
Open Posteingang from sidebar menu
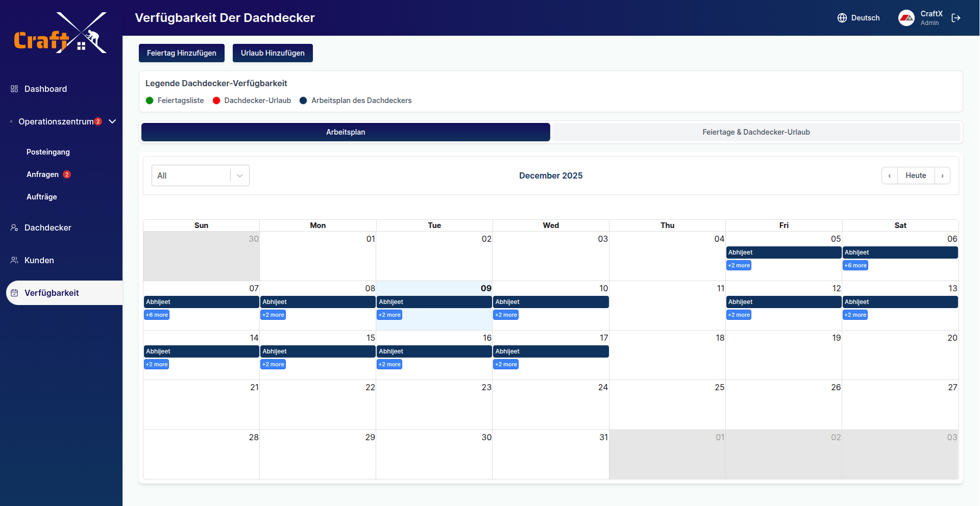pyautogui.click(x=48, y=151)
